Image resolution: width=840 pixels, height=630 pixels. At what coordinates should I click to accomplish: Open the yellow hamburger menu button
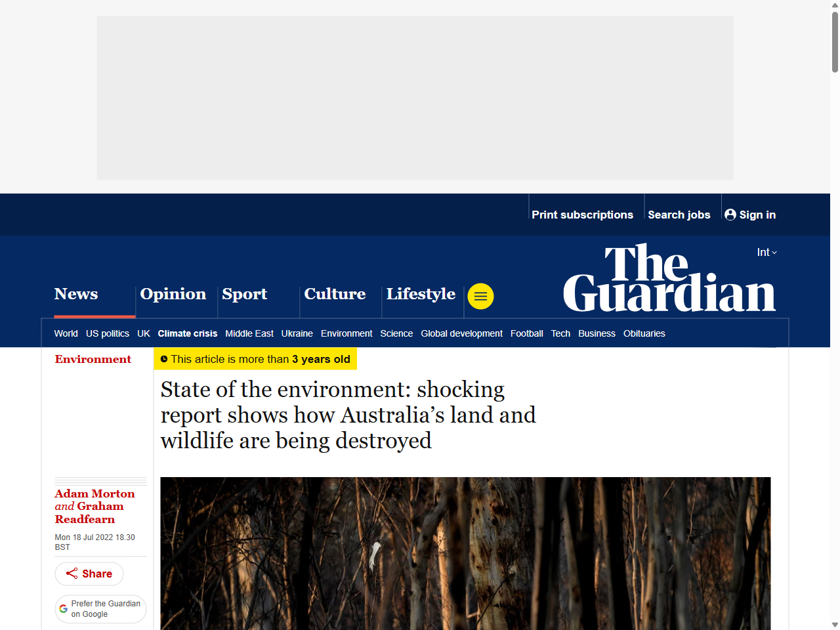480,297
